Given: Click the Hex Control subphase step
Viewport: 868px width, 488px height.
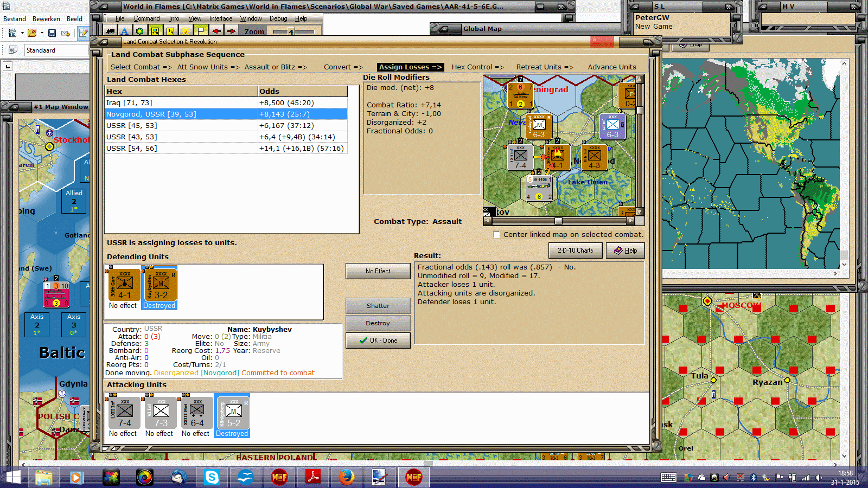Looking at the screenshot, I should [478, 67].
